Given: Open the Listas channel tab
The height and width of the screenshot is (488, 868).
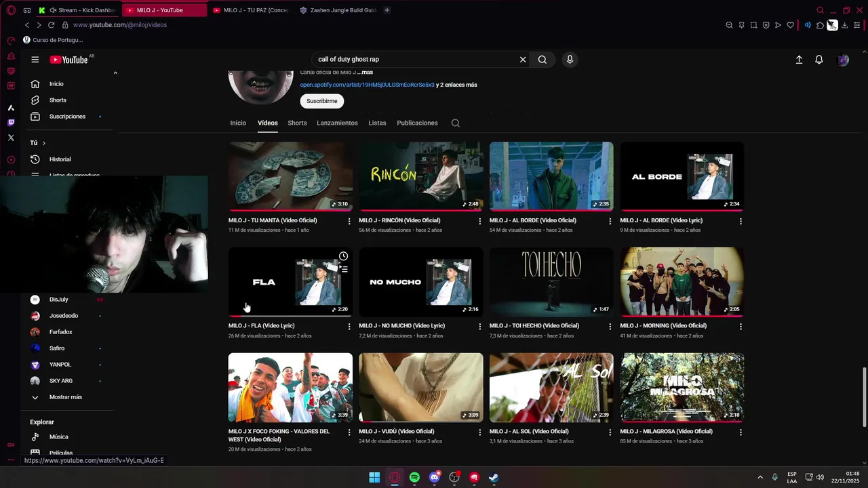Looking at the screenshot, I should click(377, 123).
